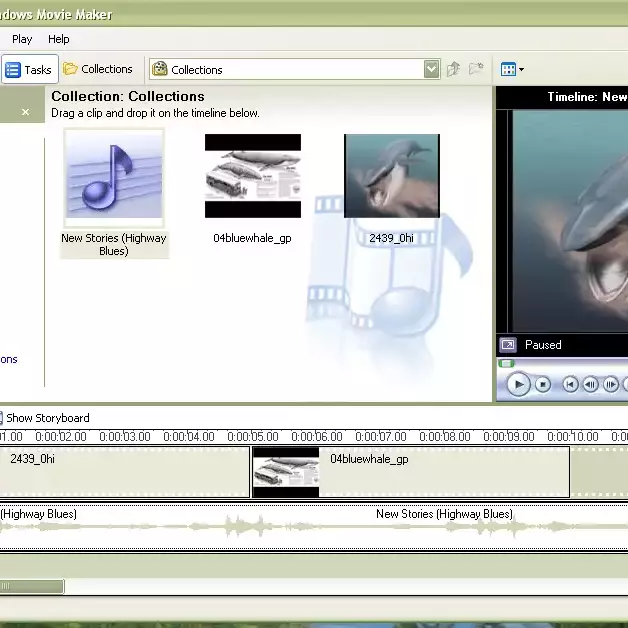Select the 04bluewhale_gp clip thumbnail
628x628 pixels.
[x=253, y=176]
